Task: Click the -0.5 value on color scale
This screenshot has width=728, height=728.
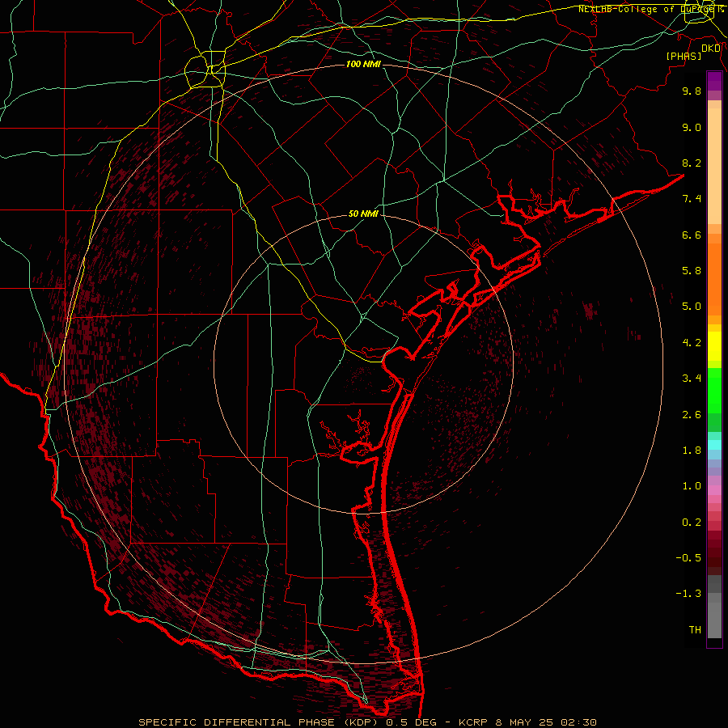Action: pos(688,558)
